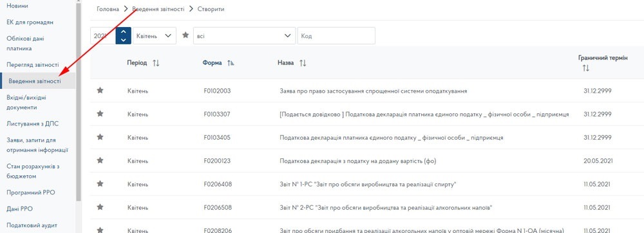Sort table by Назва column arrows
This screenshot has height=233, width=644.
303,63
